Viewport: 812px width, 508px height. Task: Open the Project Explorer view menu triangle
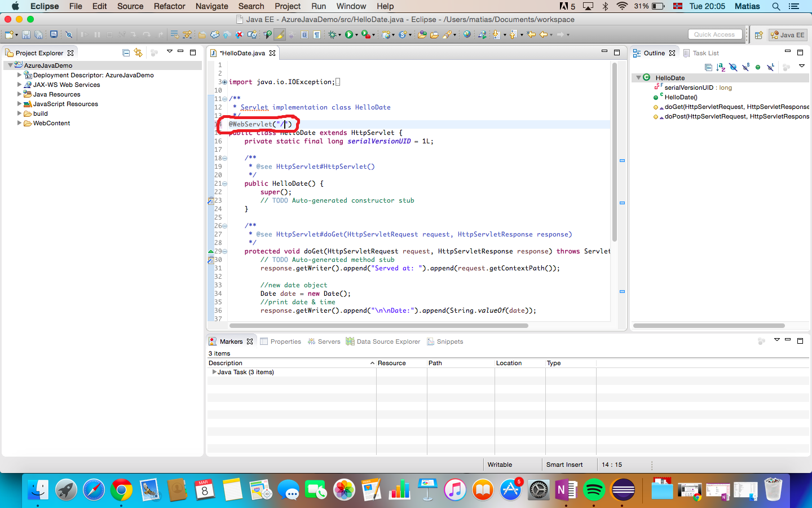click(169, 52)
